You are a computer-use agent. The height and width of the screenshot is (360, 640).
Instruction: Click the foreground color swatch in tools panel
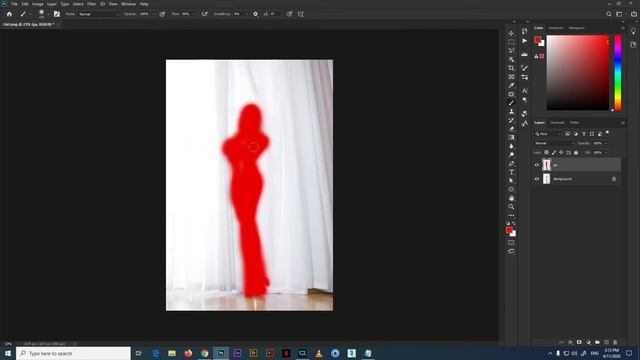(509, 230)
